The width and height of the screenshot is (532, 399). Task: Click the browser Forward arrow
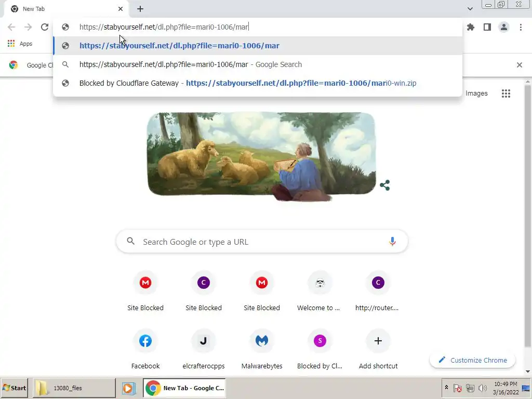point(28,27)
